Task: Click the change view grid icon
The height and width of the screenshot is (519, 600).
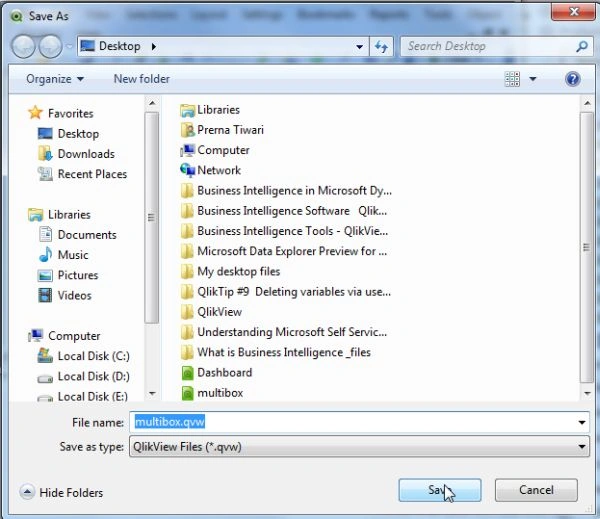Action: coord(512,79)
